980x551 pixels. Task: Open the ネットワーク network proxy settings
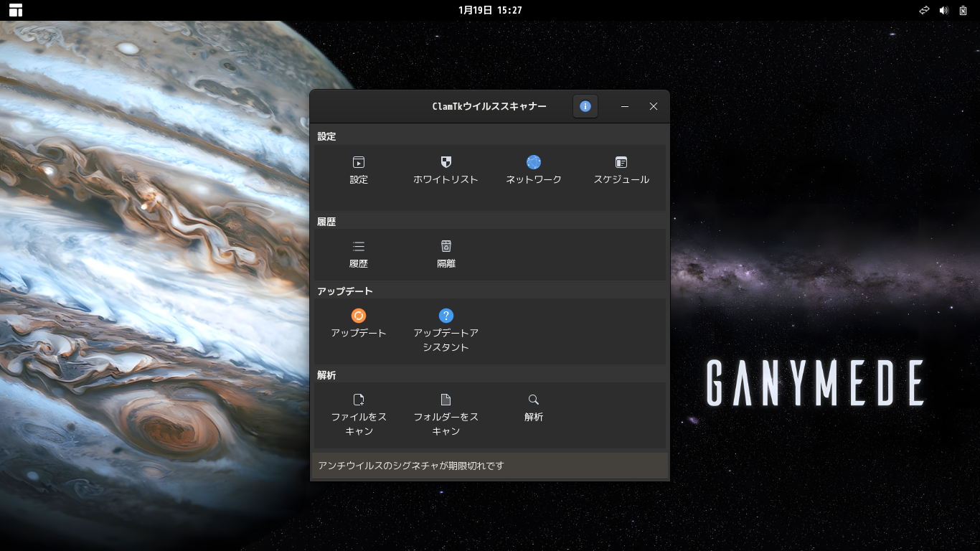click(533, 170)
